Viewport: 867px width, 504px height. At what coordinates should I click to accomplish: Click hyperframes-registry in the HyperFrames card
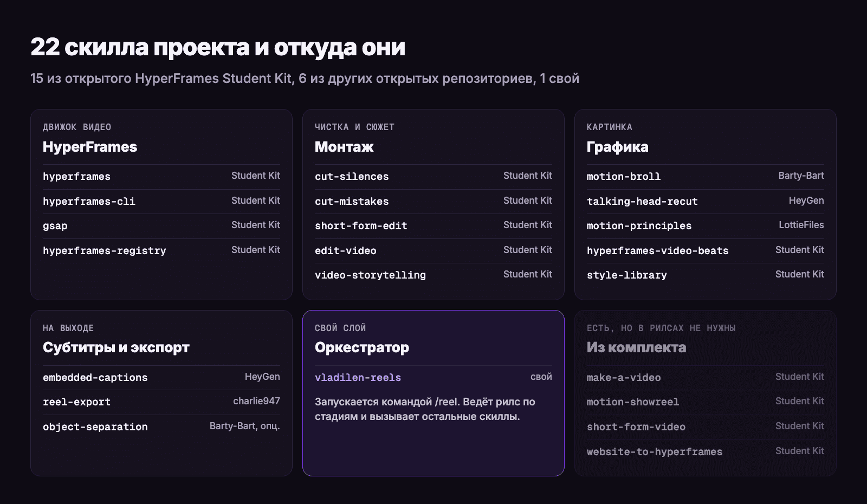pyautogui.click(x=105, y=251)
